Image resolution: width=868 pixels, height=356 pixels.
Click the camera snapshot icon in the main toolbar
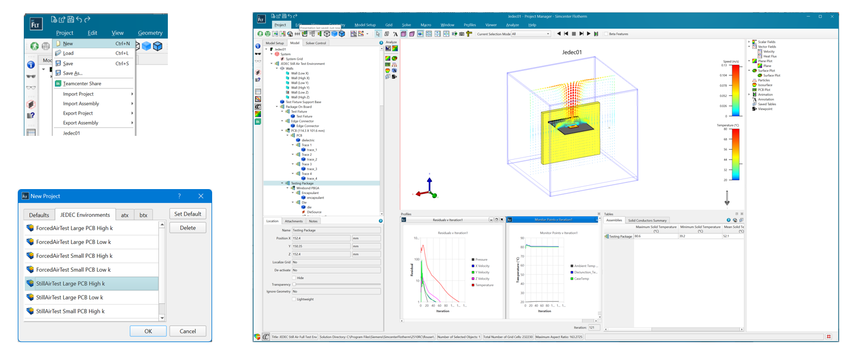click(461, 34)
